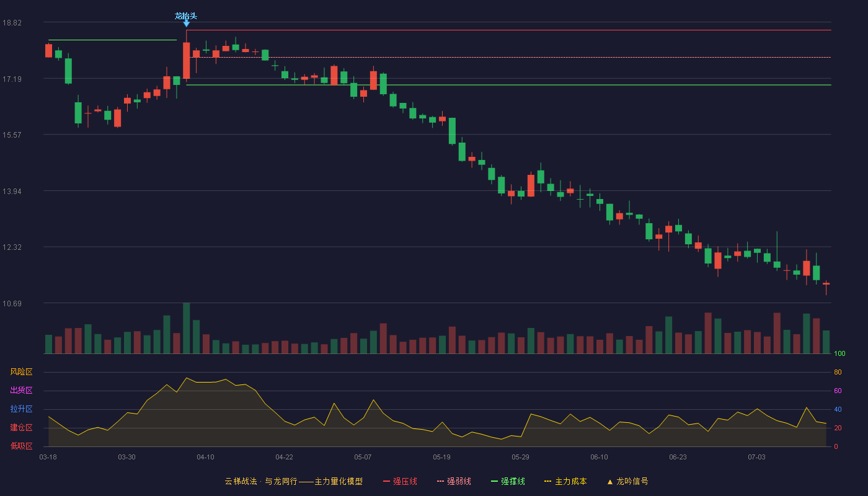Click the red dash icon beside 强压线
The width and height of the screenshot is (868, 496).
click(387, 481)
